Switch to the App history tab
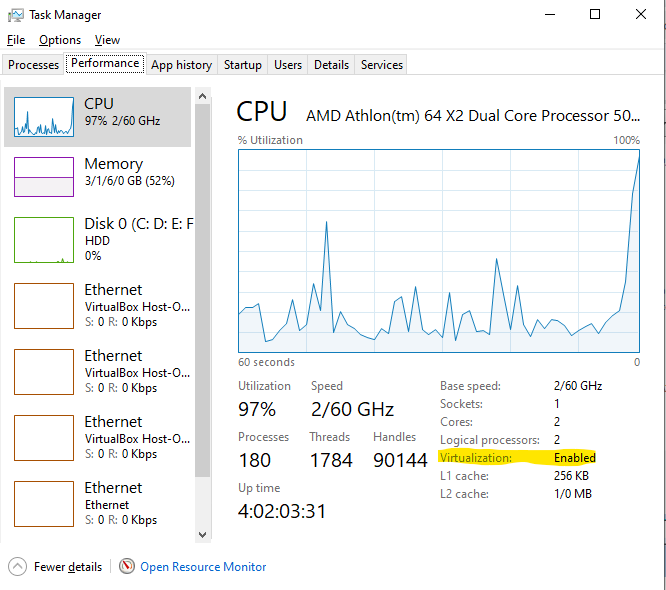This screenshot has width=666, height=590. pyautogui.click(x=181, y=65)
